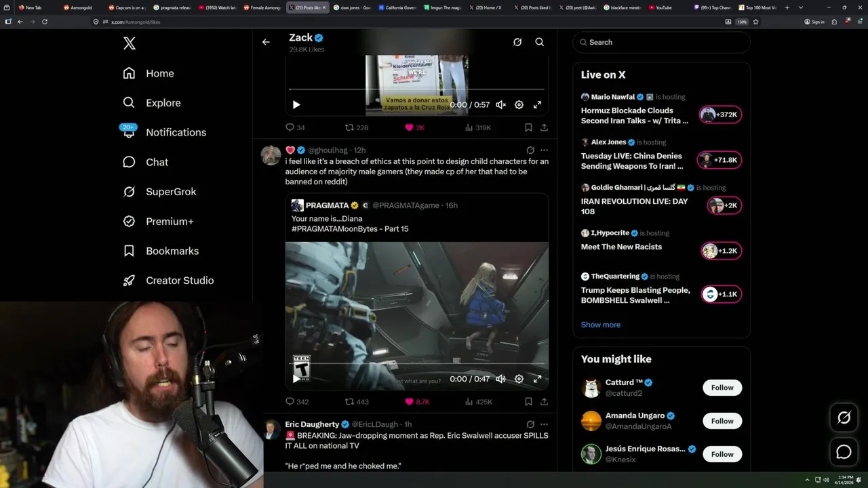Click the #PRAGMATAMoonBytes hashtag
This screenshot has width=868, height=488.
click(x=334, y=229)
